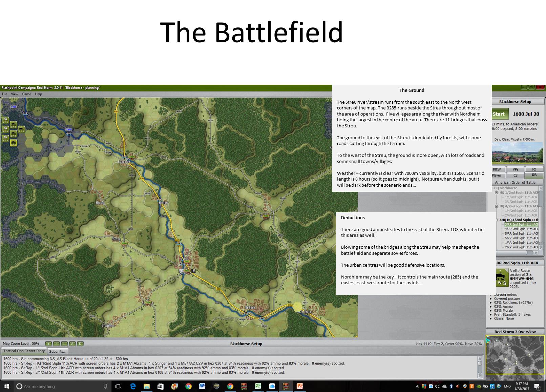546x392 pixels.
Task: Zoom the map in with the + button
Action: point(48,344)
